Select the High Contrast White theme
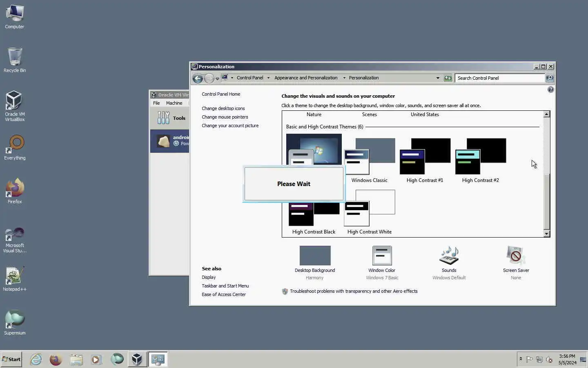Viewport: 588px width, 368px height. click(370, 212)
